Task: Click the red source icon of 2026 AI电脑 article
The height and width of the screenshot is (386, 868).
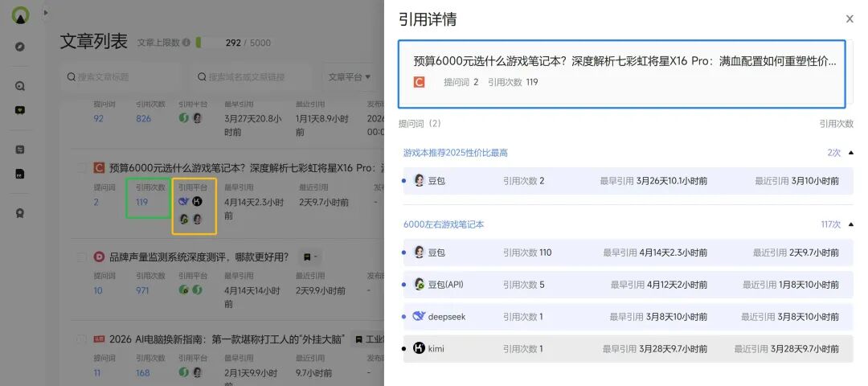Action: pyautogui.click(x=99, y=339)
